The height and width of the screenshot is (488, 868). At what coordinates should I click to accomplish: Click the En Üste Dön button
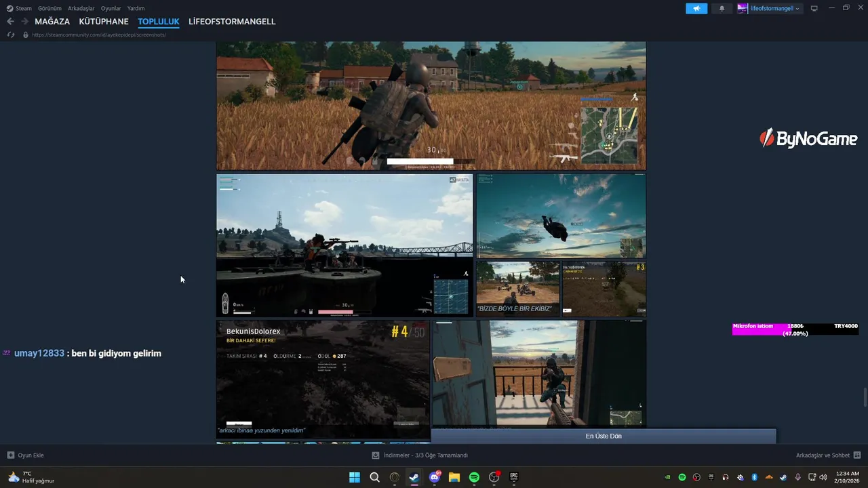pyautogui.click(x=604, y=436)
